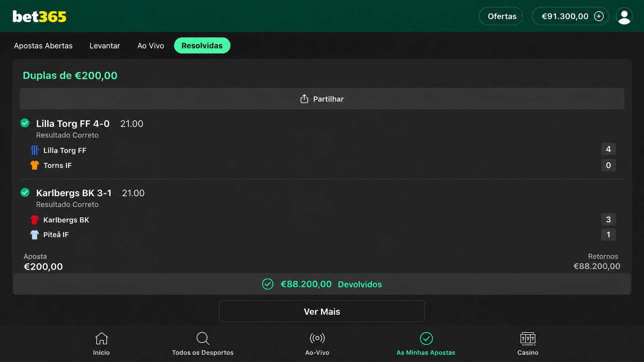Click the Retornos €88.200,00 amount
This screenshot has height=362, width=644.
(x=597, y=266)
